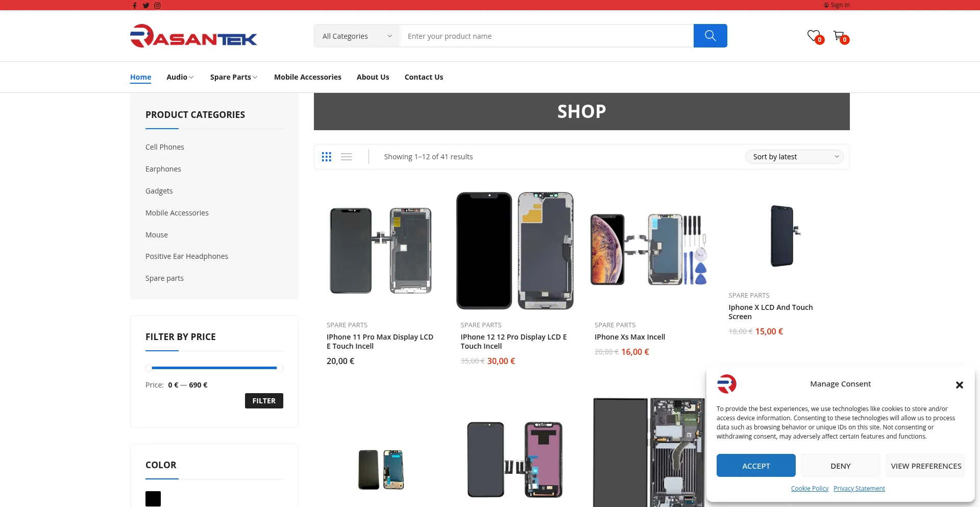Go to the Contact Us page

click(x=424, y=77)
